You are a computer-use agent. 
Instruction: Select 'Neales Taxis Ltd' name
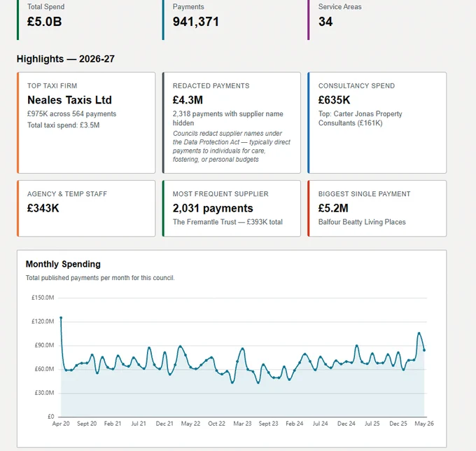click(x=69, y=100)
